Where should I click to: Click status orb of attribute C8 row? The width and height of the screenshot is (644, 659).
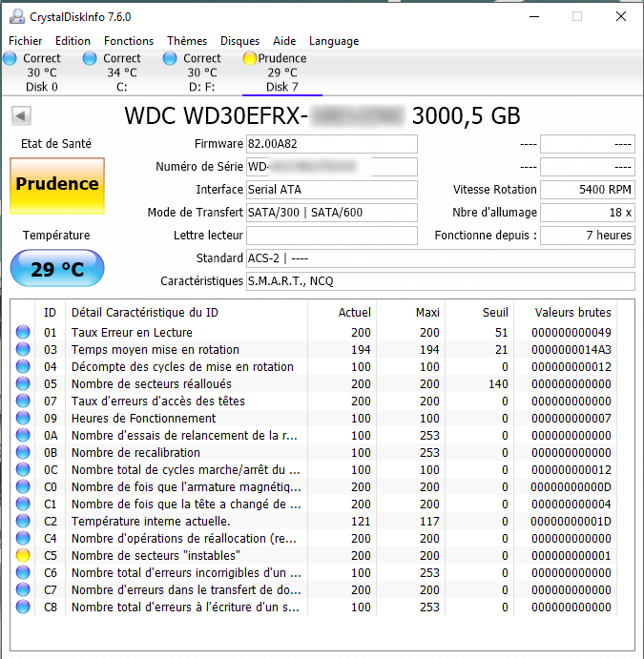(x=23, y=607)
